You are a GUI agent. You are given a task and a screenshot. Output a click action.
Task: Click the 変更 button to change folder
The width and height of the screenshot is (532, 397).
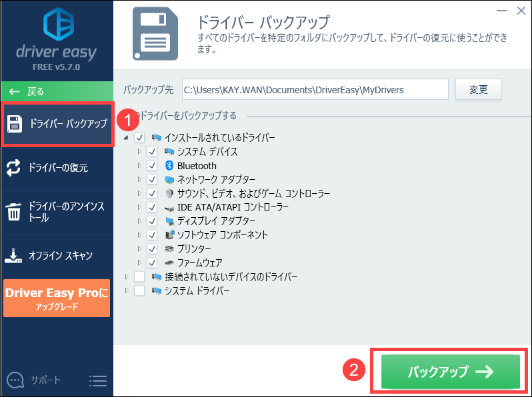478,89
